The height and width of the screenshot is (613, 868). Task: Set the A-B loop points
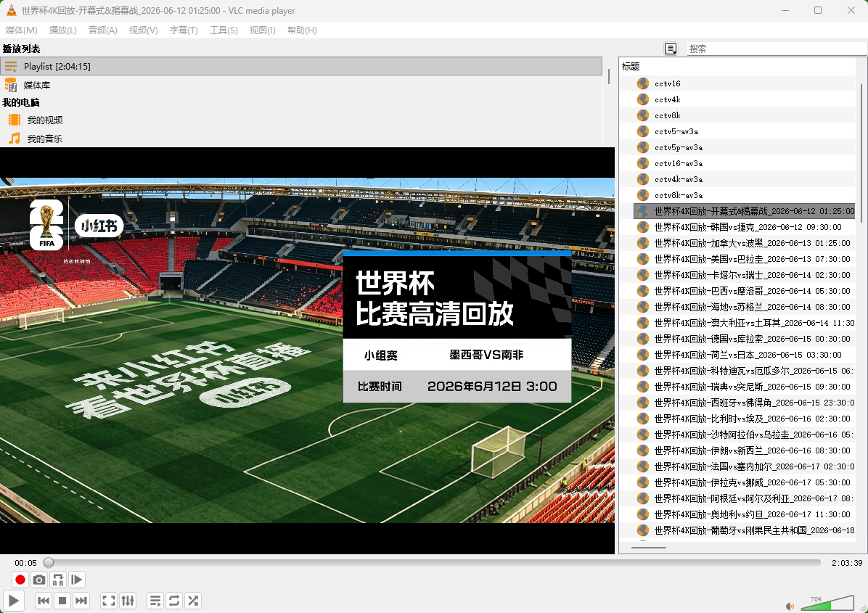[58, 580]
